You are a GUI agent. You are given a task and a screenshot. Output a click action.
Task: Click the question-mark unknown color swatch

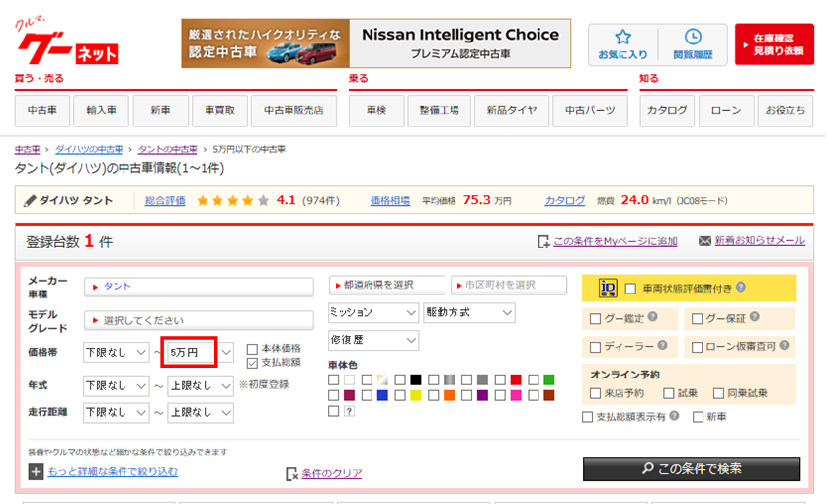(x=349, y=411)
